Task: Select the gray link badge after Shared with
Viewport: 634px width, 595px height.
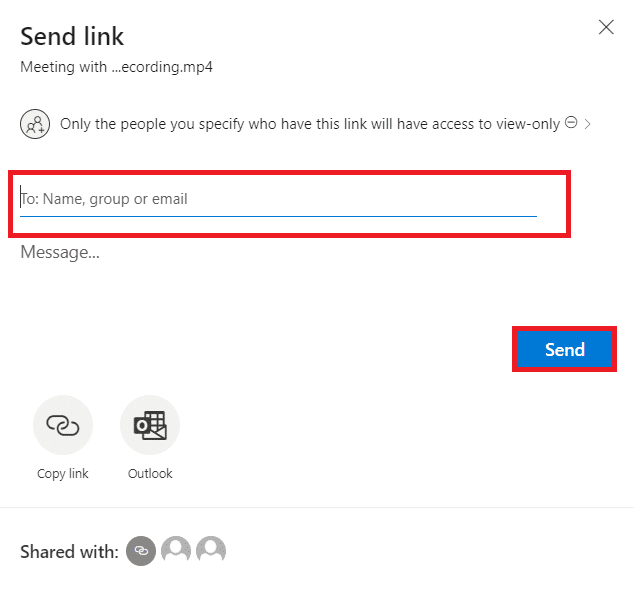Action: click(x=141, y=550)
